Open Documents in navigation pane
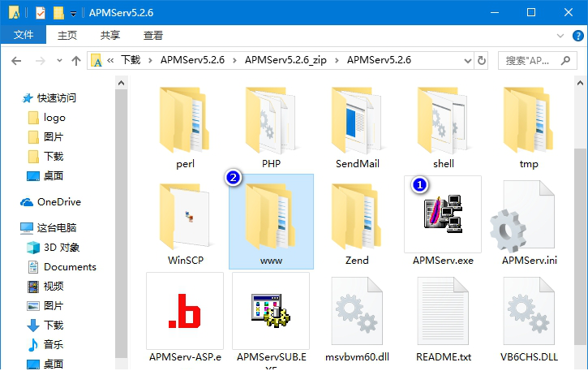This screenshot has height=384, width=588. pyautogui.click(x=62, y=267)
